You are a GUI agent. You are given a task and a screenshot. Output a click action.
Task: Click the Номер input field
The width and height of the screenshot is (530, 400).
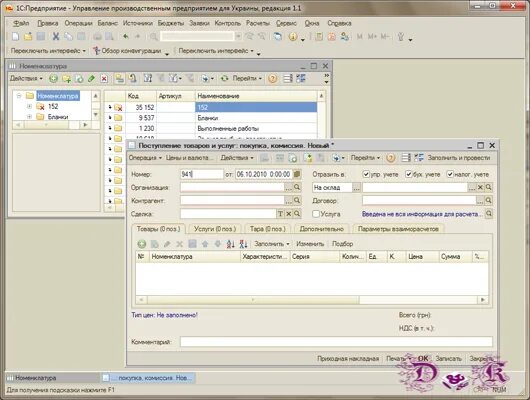point(202,174)
